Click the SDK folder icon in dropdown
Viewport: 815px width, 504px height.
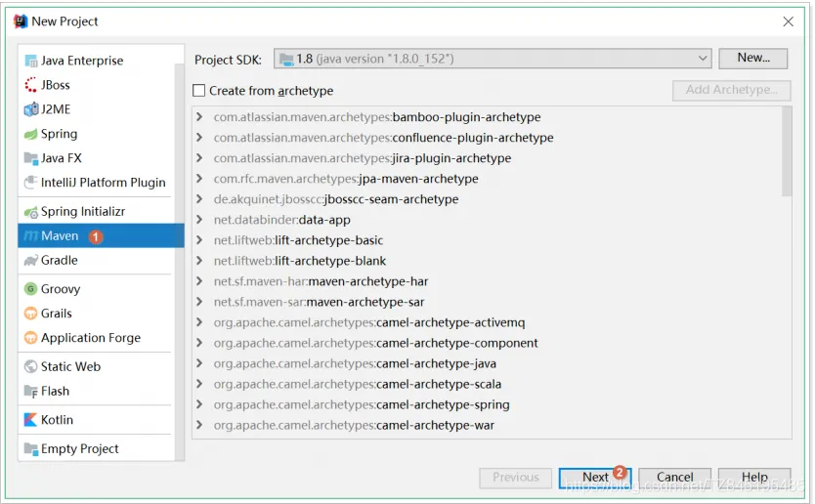click(x=286, y=60)
